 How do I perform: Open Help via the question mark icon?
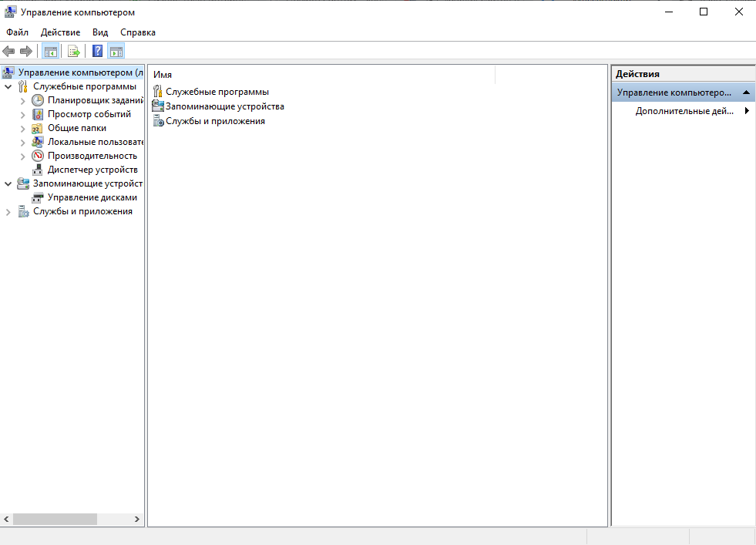tap(97, 51)
